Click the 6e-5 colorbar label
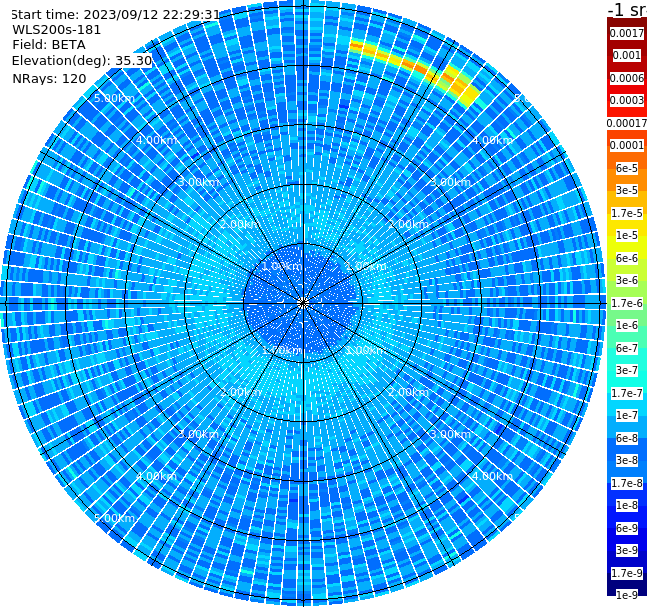The width and height of the screenshot is (647, 607). [x=627, y=168]
